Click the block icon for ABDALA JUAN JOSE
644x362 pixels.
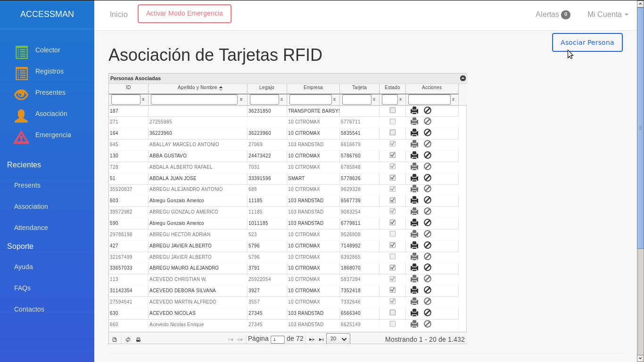tap(428, 178)
